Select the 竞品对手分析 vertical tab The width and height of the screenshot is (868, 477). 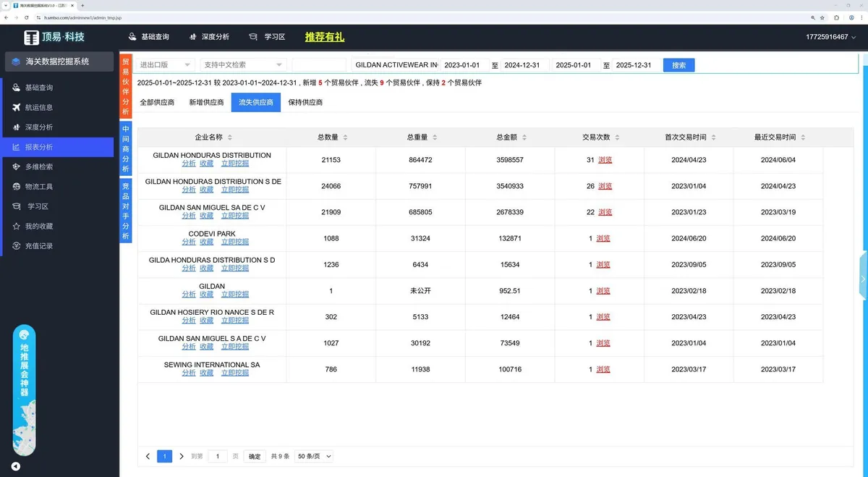[126, 211]
